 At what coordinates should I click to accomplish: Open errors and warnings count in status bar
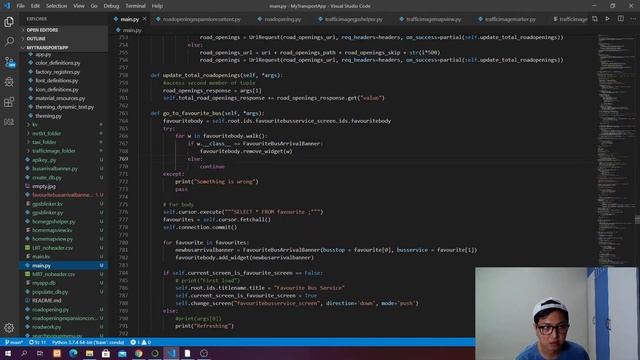[x=140, y=342]
